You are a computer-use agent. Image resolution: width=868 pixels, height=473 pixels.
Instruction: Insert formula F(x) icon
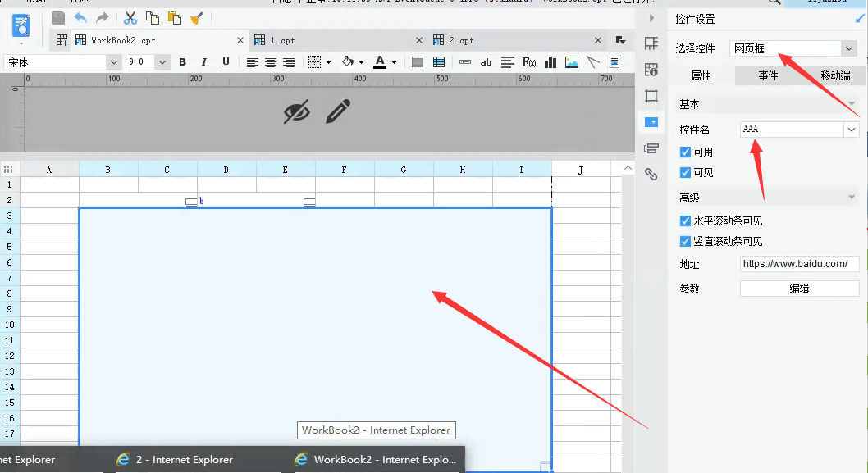pos(529,62)
